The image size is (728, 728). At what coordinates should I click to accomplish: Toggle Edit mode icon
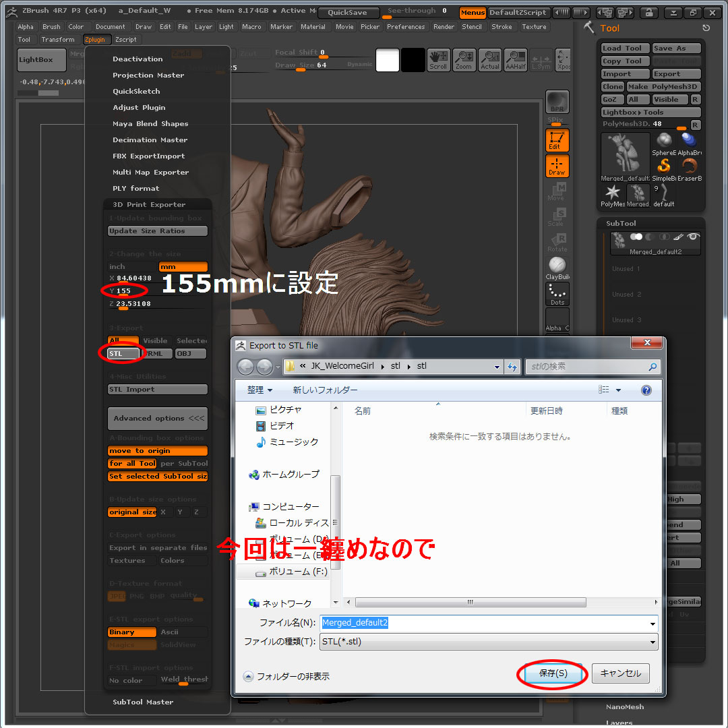557,140
